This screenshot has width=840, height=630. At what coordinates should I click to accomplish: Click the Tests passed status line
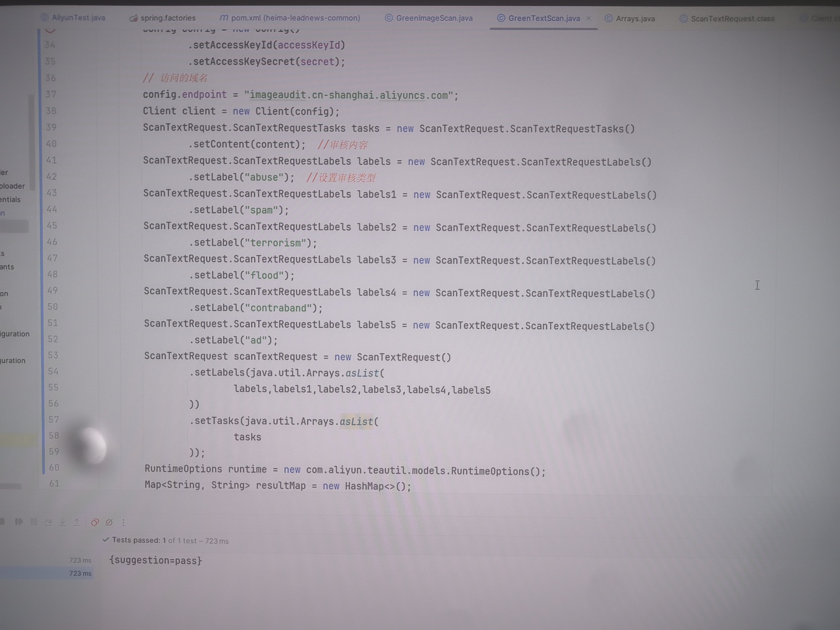point(166,540)
